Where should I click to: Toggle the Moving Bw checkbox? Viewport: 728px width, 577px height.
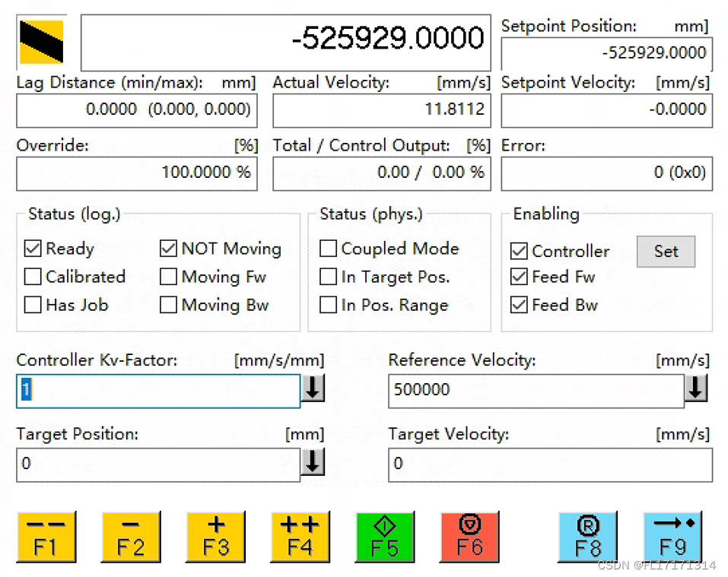click(x=168, y=305)
